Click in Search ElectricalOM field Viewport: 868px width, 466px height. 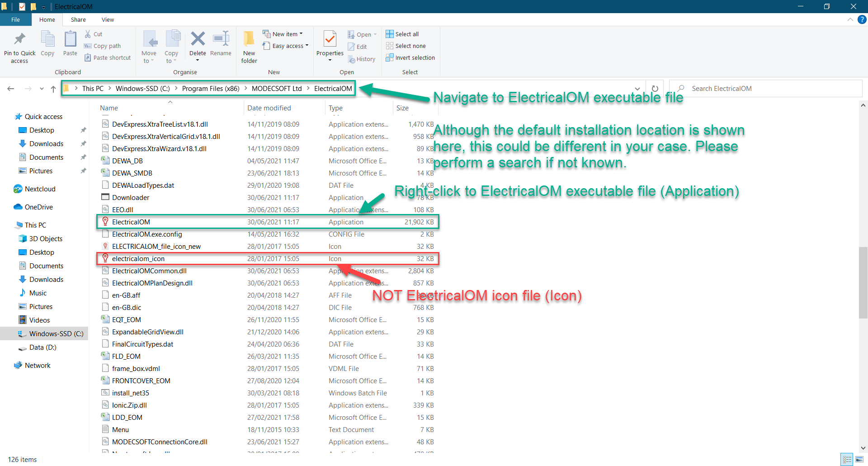[766, 89]
